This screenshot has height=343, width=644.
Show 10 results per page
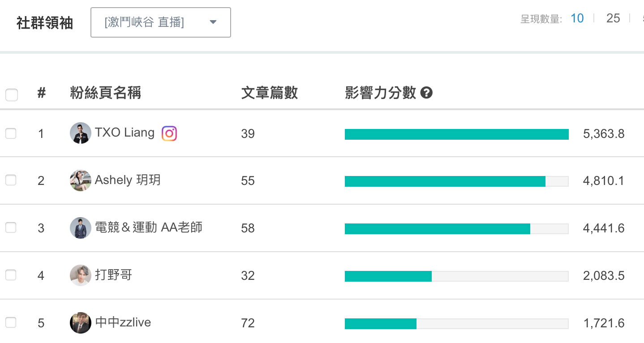point(577,18)
